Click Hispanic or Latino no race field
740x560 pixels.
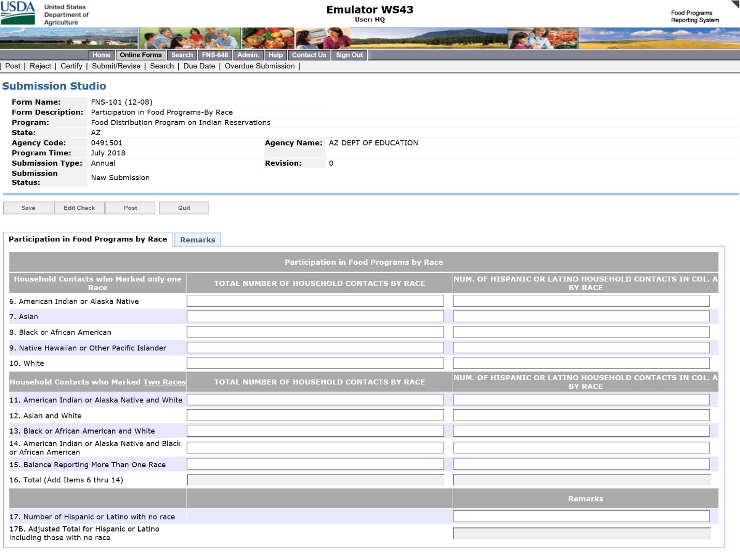(x=581, y=516)
